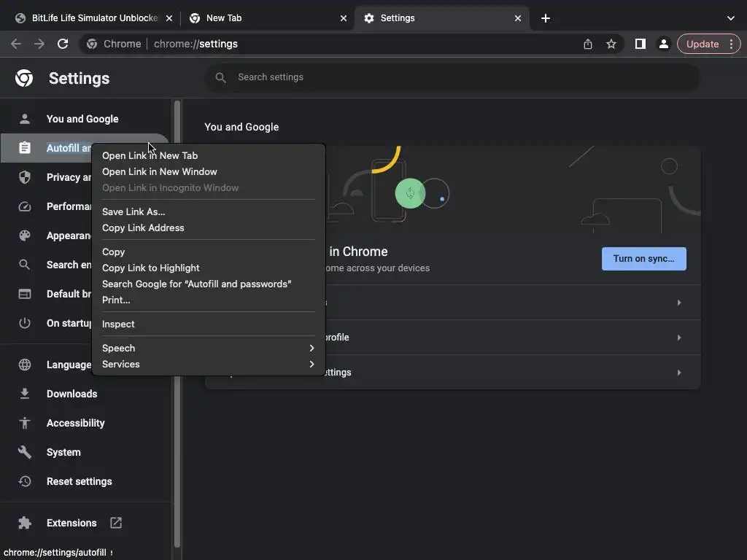This screenshot has height=560, width=747.
Task: Click the You and Google person icon
Action: pos(24,119)
